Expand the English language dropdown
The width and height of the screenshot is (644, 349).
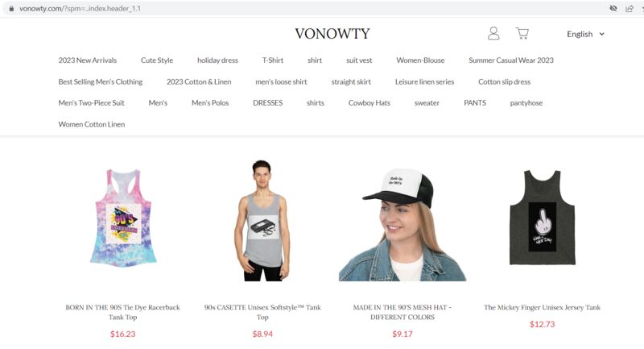click(585, 34)
